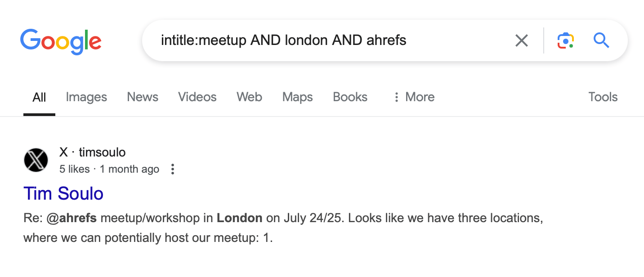This screenshot has width=644, height=277.
Task: Switch to the News tab
Action: click(142, 97)
